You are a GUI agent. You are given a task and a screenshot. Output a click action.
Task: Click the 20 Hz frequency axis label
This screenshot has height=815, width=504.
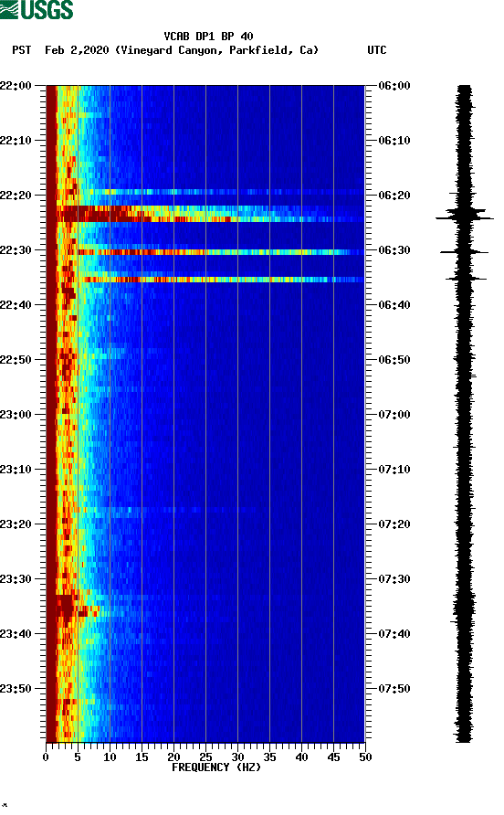click(173, 757)
